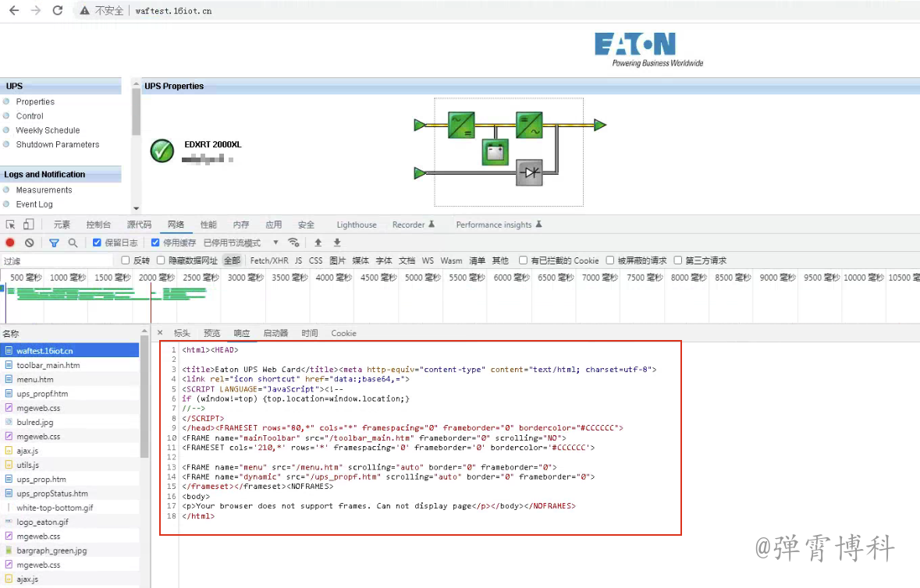Select the waftest.16iot.cn request row

(x=69, y=351)
